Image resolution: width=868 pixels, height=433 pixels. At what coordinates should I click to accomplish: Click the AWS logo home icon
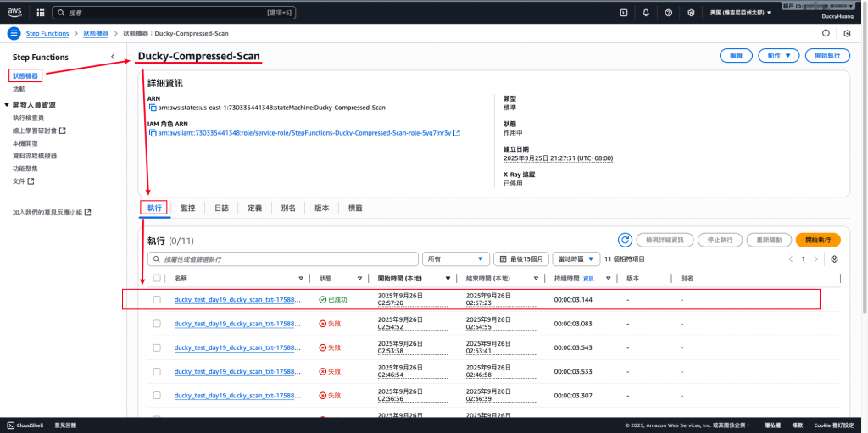pos(15,12)
